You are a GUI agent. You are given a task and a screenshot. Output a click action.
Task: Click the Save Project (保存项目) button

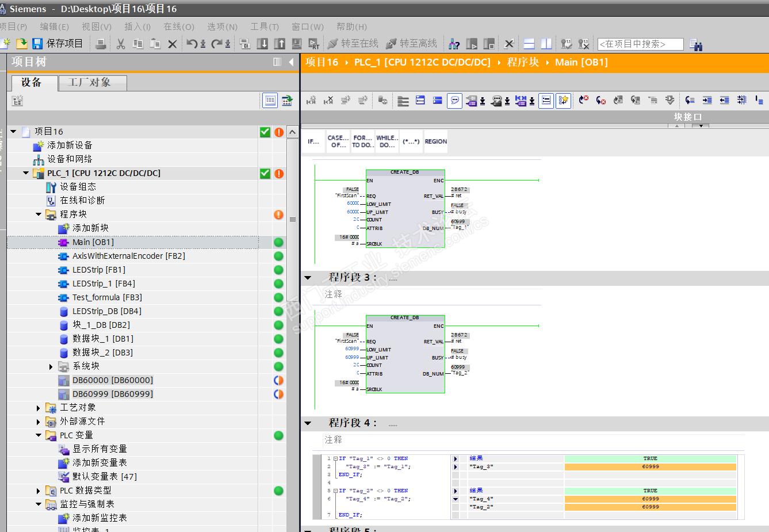click(58, 44)
